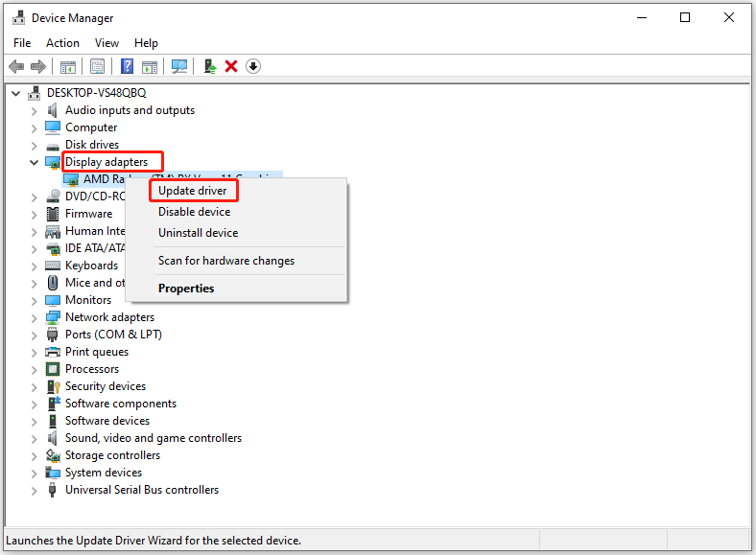This screenshot has height=555, width=756.
Task: Click the DVD/CD-ROM drives disc icon
Action: [x=53, y=197]
